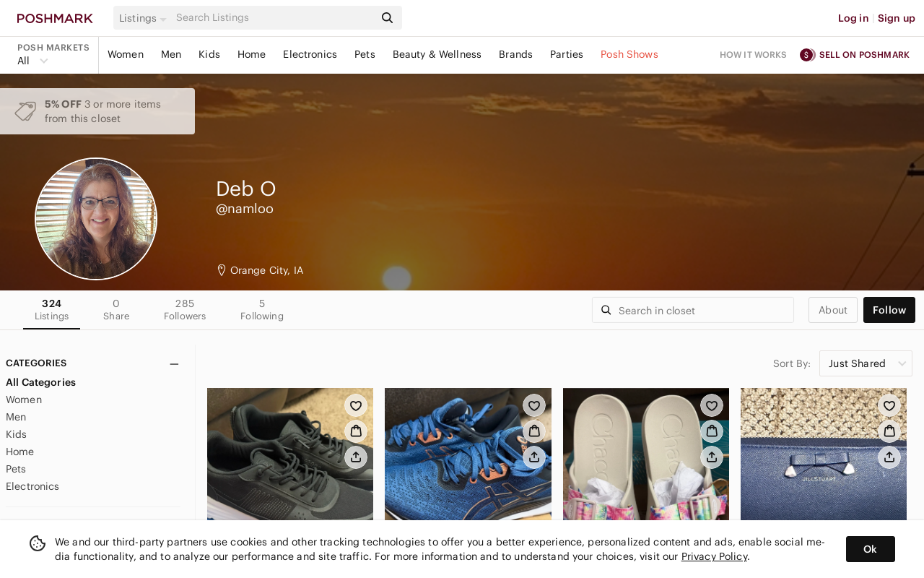Select All Categories filter
The height and width of the screenshot is (578, 924).
click(40, 382)
